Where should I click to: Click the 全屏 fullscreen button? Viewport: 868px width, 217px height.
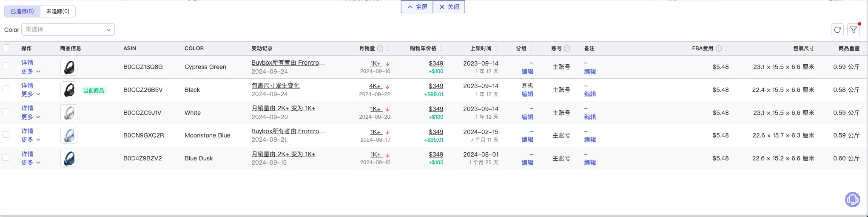point(417,7)
